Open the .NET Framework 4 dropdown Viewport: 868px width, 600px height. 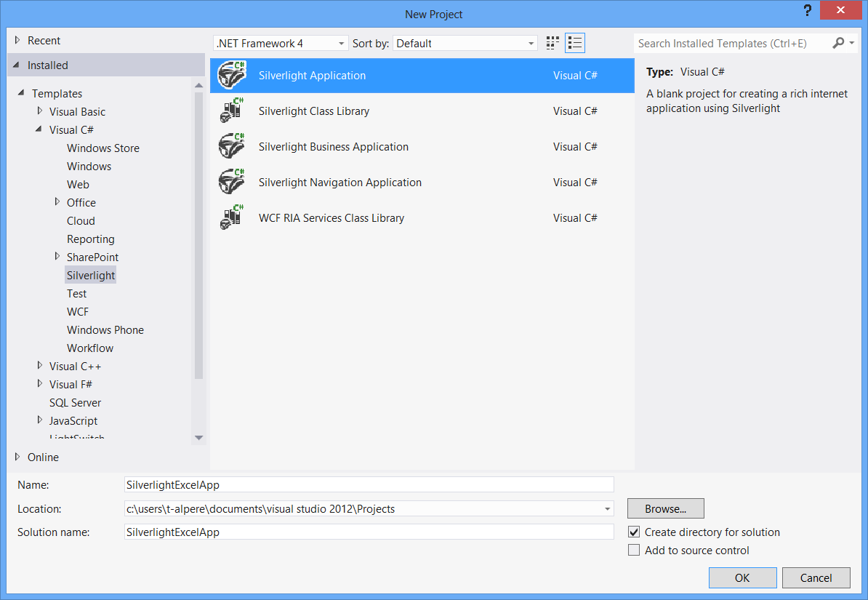click(281, 44)
